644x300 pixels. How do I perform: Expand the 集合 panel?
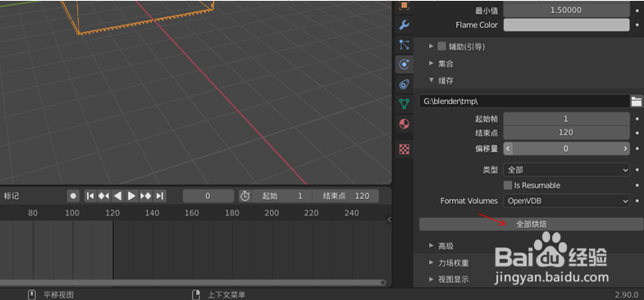click(x=432, y=63)
